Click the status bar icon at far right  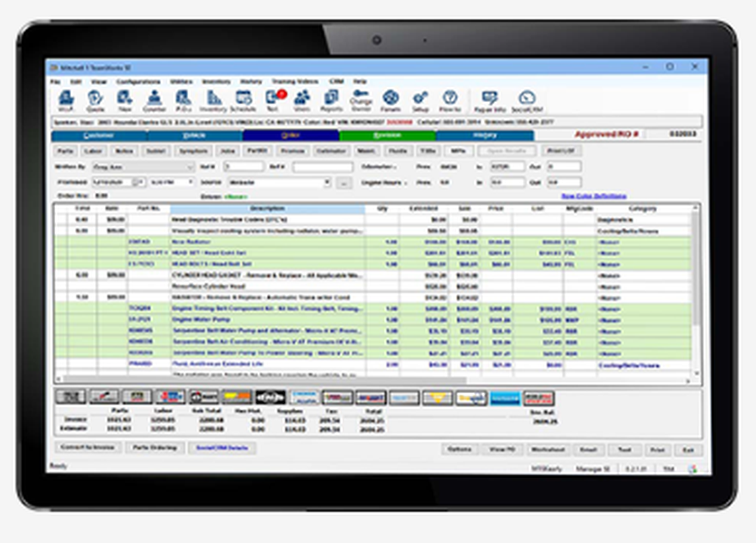pyautogui.click(x=692, y=469)
